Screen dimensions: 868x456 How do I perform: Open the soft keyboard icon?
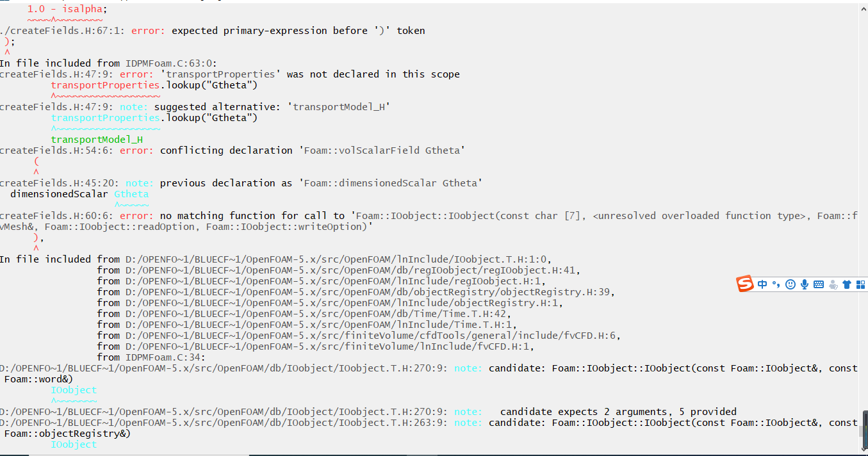pos(819,284)
